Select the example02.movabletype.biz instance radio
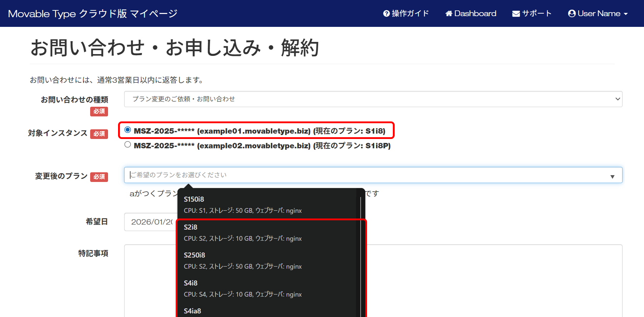This screenshot has height=317, width=644. pos(128,145)
